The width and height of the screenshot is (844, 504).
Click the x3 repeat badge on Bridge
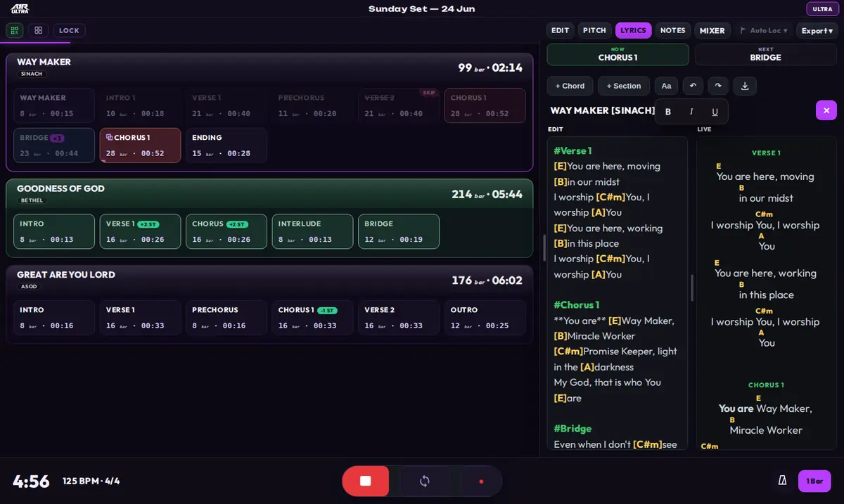click(x=57, y=138)
